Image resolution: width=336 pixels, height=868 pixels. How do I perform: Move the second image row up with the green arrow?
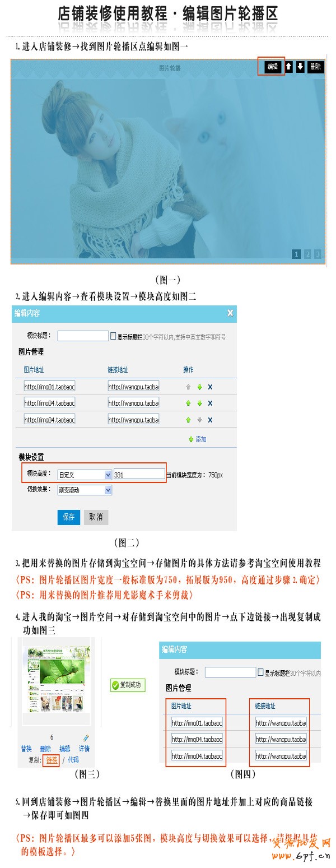click(188, 403)
